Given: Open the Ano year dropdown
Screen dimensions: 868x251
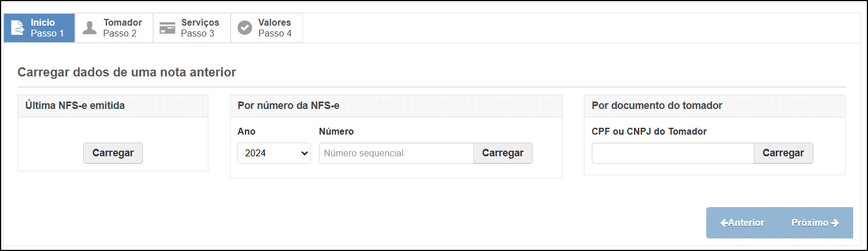Looking at the screenshot, I should (274, 153).
